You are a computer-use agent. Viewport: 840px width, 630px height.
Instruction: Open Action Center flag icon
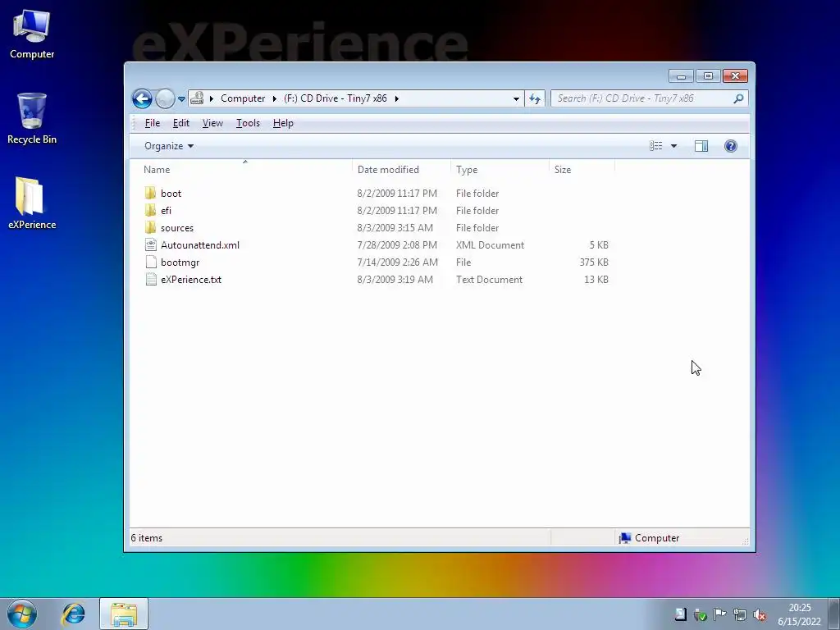coord(720,614)
